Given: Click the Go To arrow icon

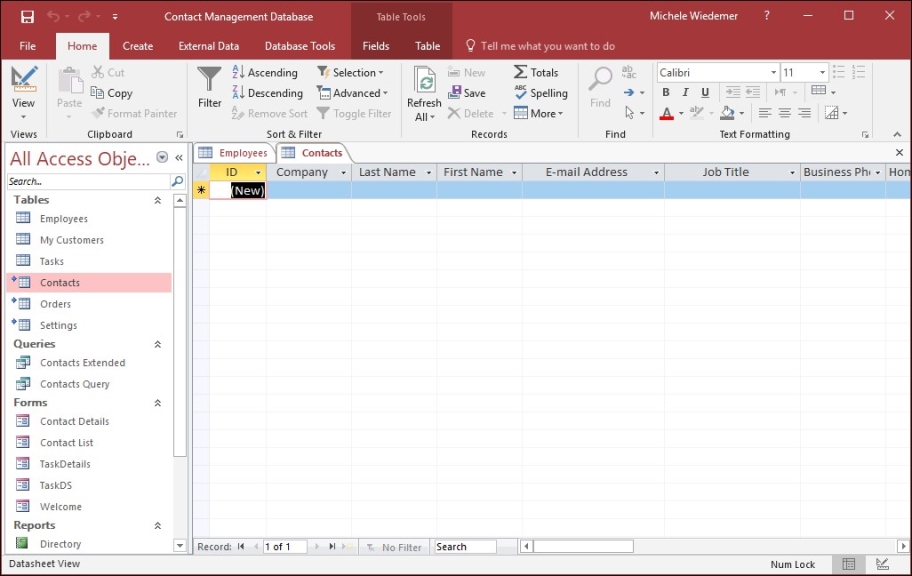Looking at the screenshot, I should click(x=629, y=93).
